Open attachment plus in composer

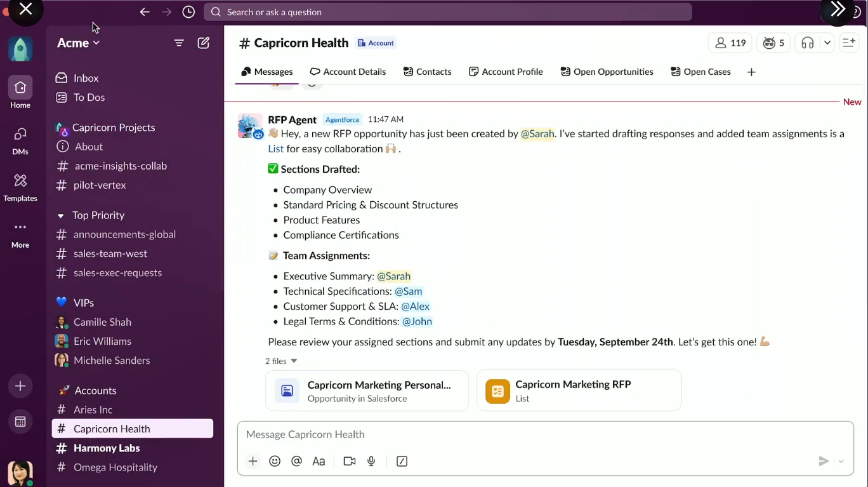[253, 462]
